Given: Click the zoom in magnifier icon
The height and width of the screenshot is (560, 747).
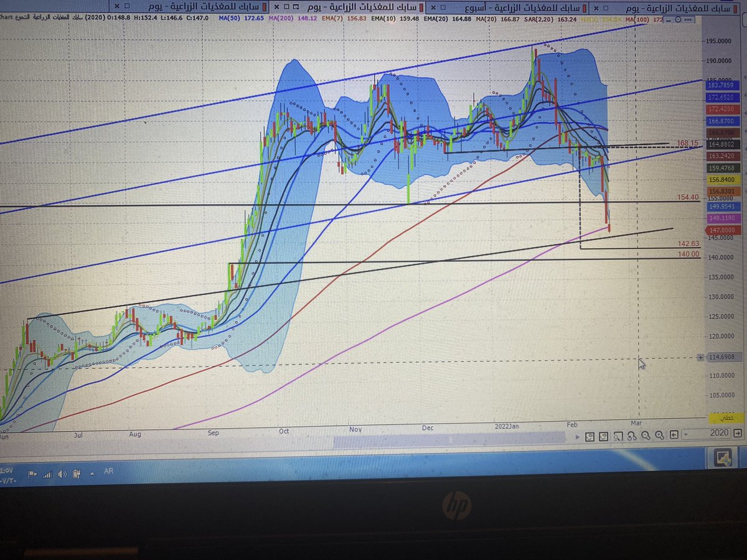Looking at the screenshot, I should (x=659, y=436).
